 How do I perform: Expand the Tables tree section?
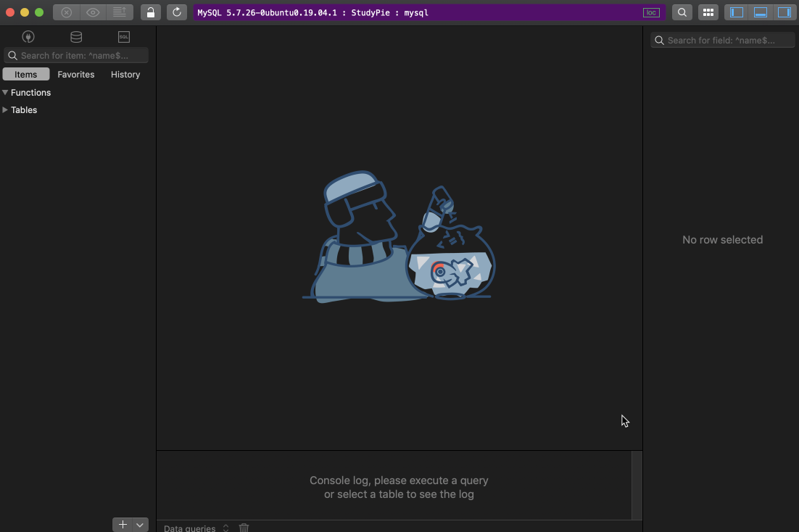(x=5, y=109)
